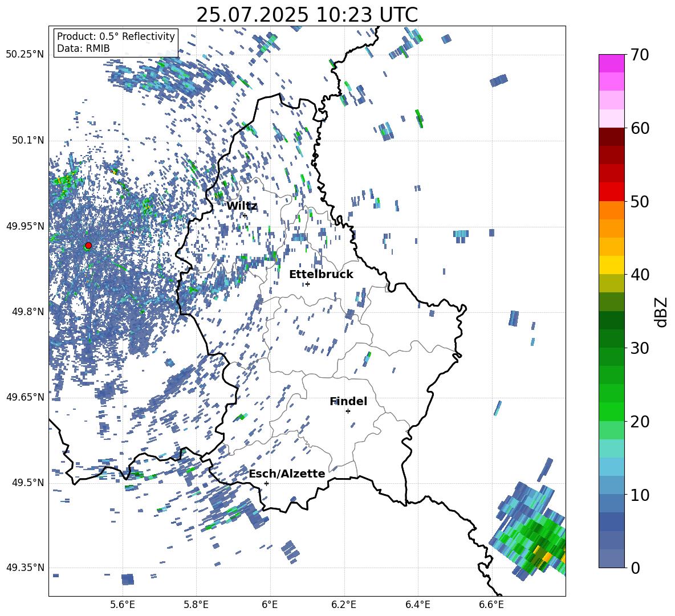The image size is (675, 616).
Task: Click the magenta swatch atop the colorbar
Action: (611, 63)
